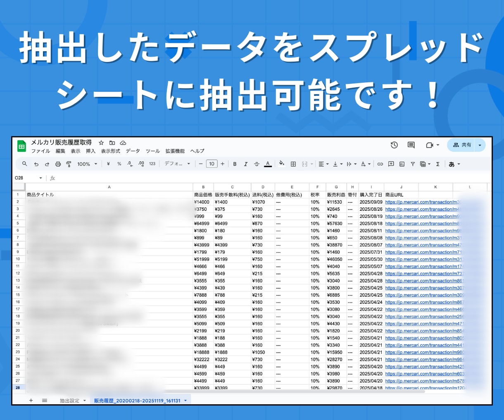Open the ファイル menu
504x420 pixels.
40,151
